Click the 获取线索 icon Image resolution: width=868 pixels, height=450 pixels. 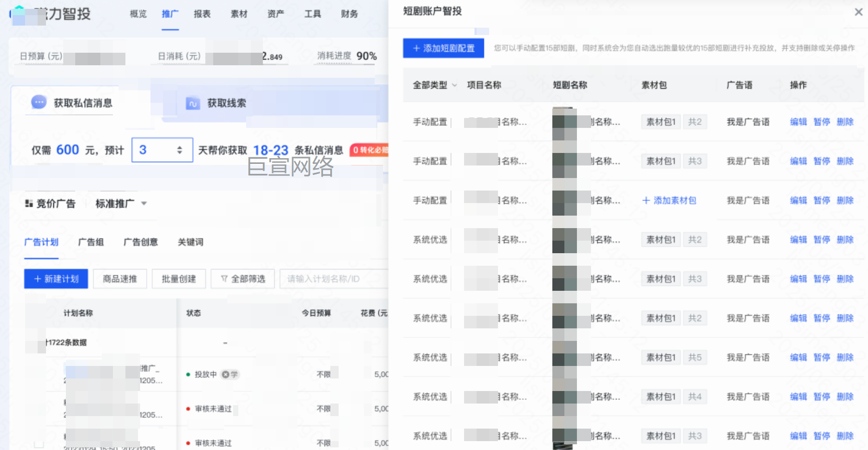[x=193, y=103]
